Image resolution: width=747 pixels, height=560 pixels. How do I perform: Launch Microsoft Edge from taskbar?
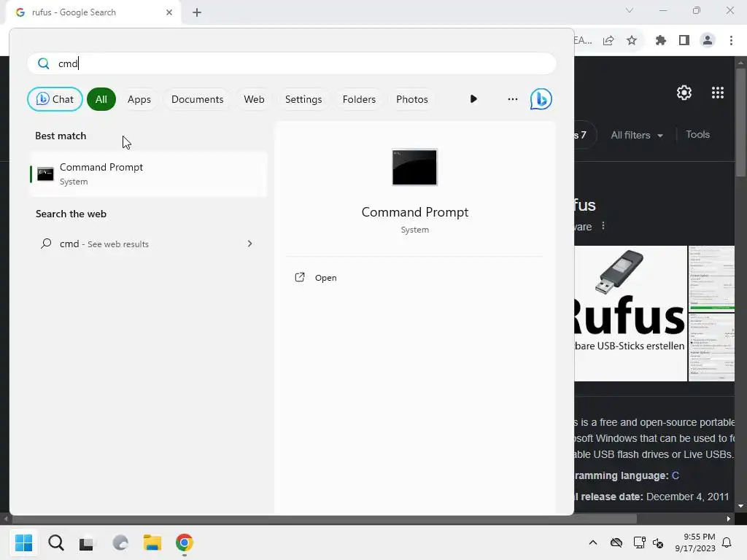click(x=120, y=542)
